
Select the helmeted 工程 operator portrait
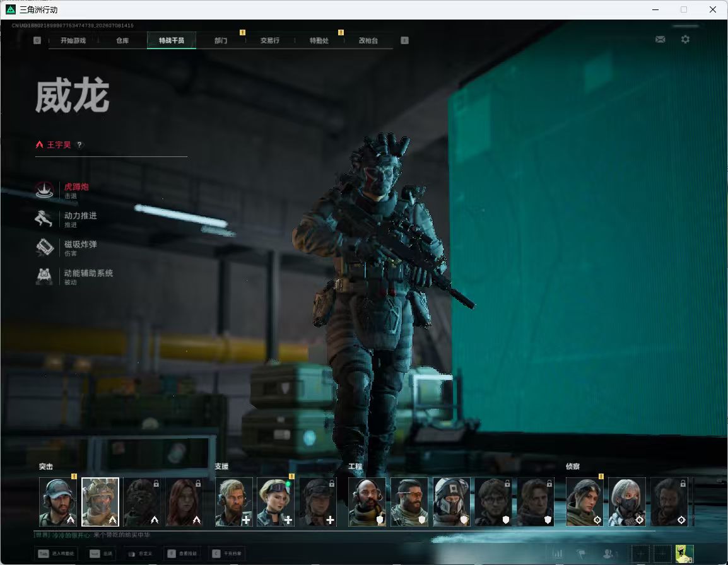click(x=451, y=502)
